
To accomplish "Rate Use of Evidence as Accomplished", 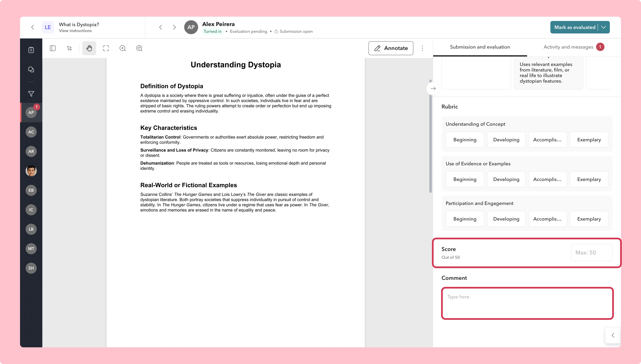I will (547, 179).
